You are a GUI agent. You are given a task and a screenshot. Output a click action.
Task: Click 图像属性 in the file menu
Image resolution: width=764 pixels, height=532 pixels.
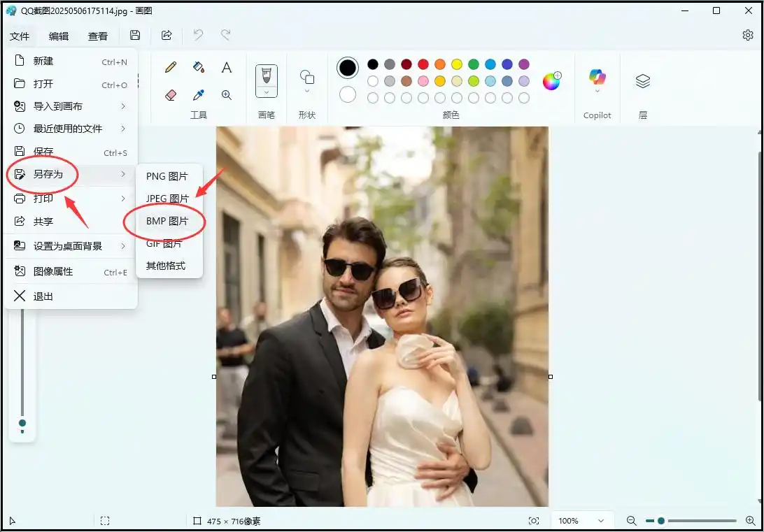pos(53,272)
